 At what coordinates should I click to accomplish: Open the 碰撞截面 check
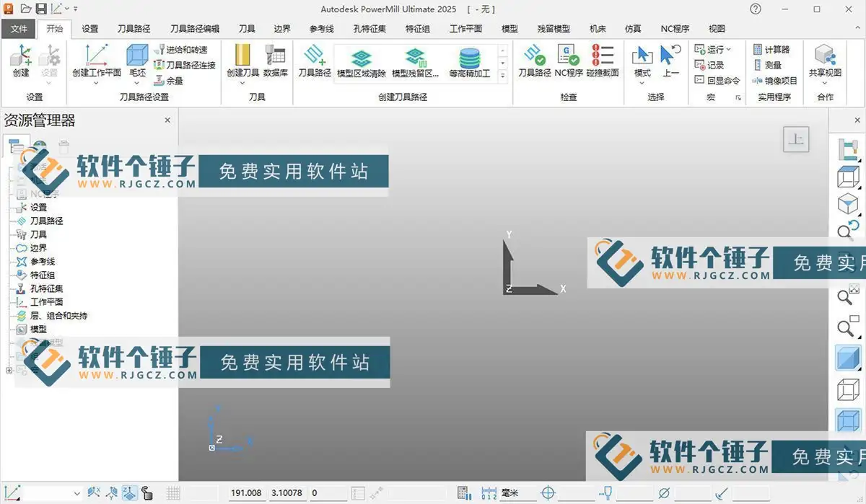point(603,61)
